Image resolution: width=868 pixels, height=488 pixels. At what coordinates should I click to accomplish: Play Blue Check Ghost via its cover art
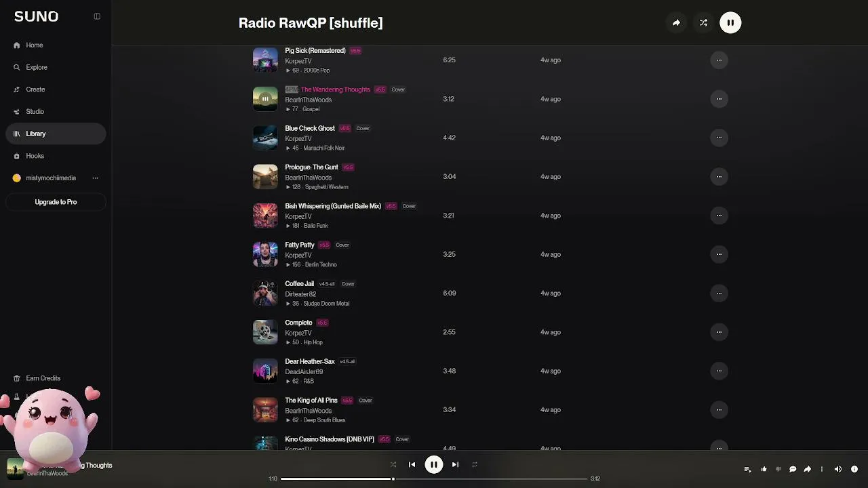click(x=265, y=138)
